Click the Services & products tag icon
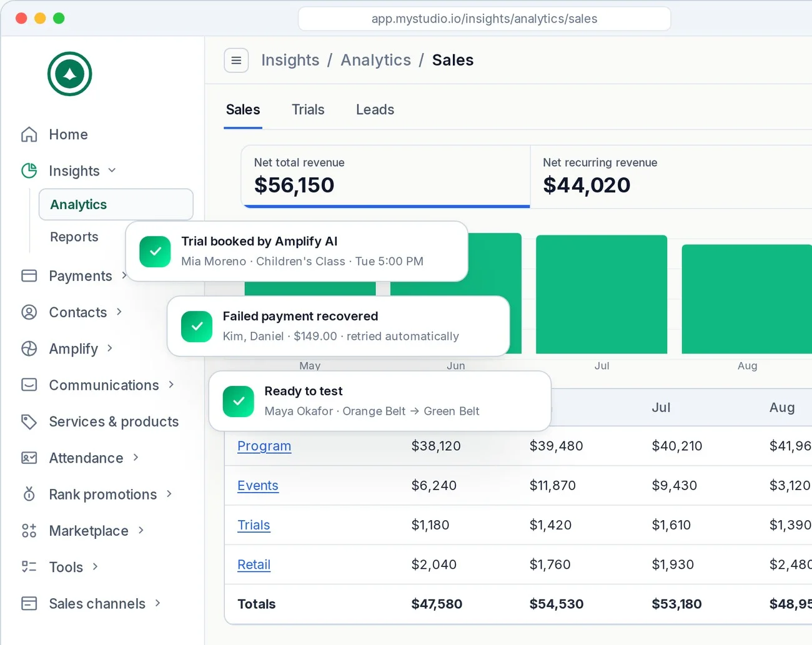The height and width of the screenshot is (645, 812). [x=29, y=421]
